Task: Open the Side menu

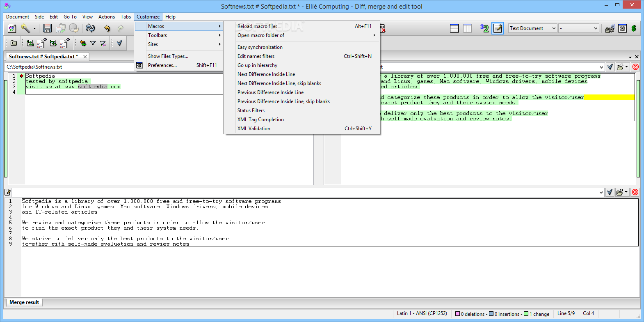Action: (39, 17)
